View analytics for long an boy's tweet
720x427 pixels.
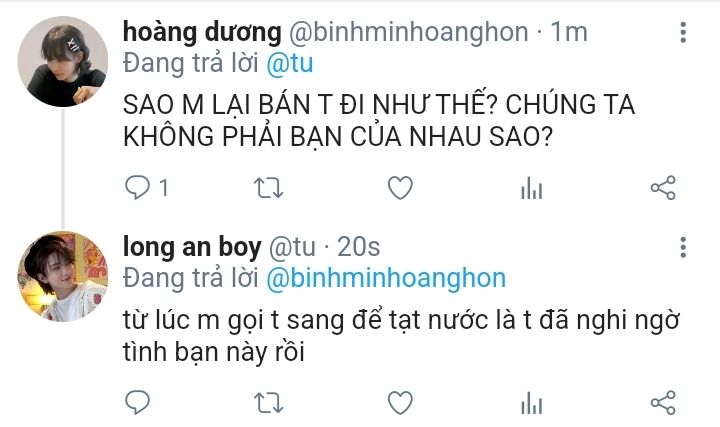[x=532, y=403]
